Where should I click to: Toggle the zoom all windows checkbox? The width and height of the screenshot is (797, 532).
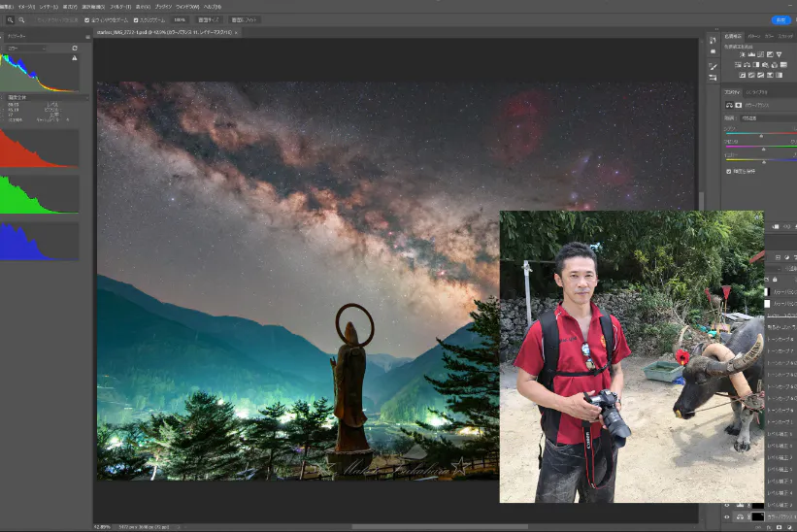pyautogui.click(x=87, y=19)
